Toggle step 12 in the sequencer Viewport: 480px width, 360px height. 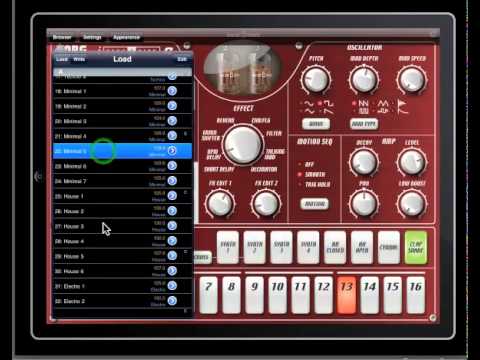(324, 295)
